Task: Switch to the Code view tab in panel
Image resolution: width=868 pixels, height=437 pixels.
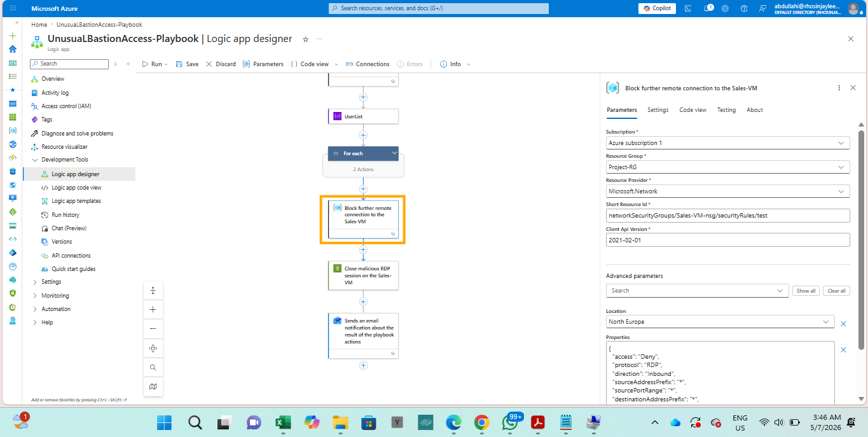Action: pos(692,110)
